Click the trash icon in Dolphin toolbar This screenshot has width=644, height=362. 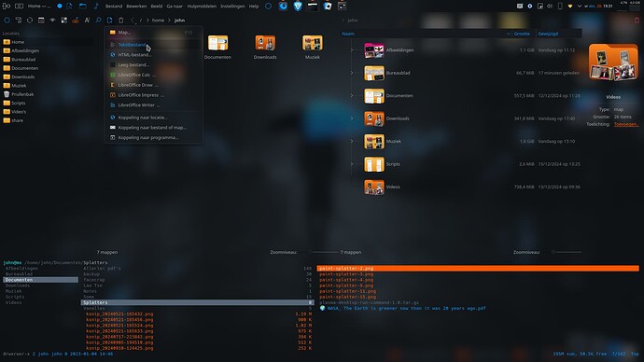click(x=121, y=21)
